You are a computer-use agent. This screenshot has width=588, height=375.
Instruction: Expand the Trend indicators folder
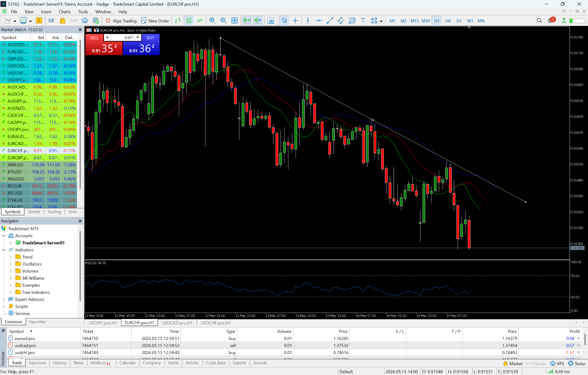point(11,257)
